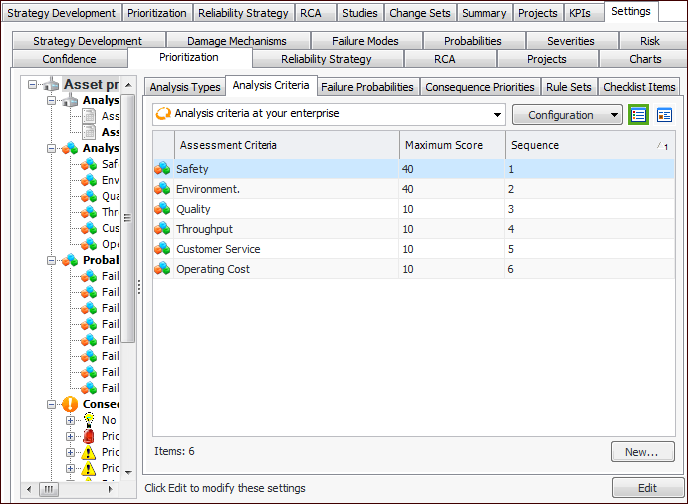The image size is (688, 504).
Task: Click the refresh icon in enterprise combo box
Action: 163,114
